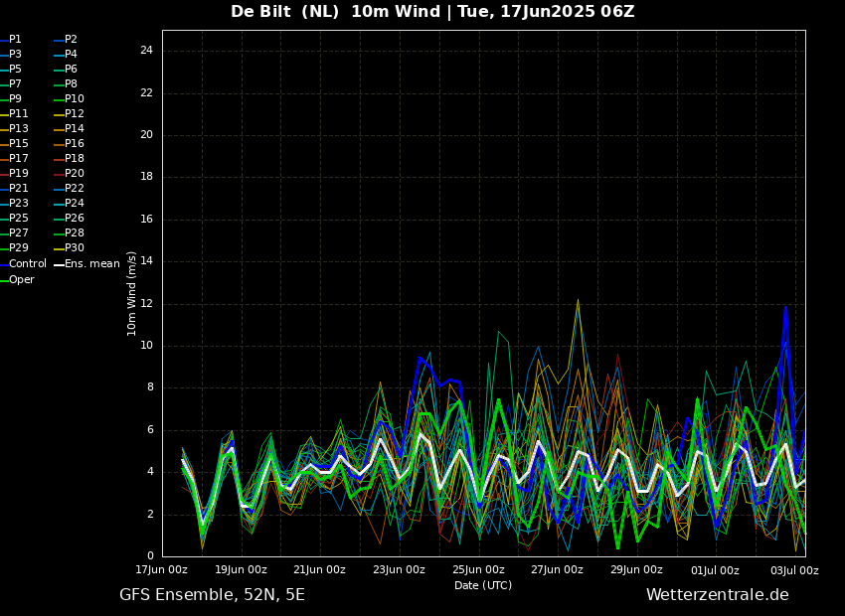Click the P10 legend entry

tap(75, 99)
